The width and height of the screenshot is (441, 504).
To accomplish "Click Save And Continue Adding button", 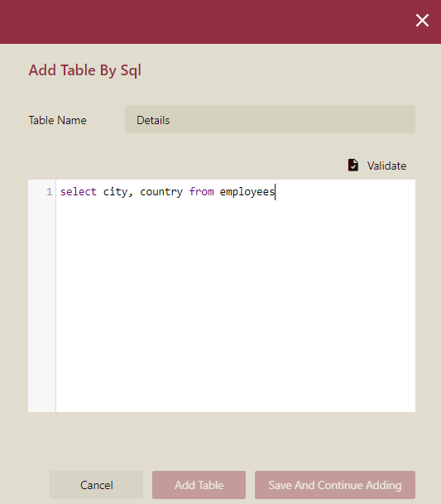I will pos(335,485).
